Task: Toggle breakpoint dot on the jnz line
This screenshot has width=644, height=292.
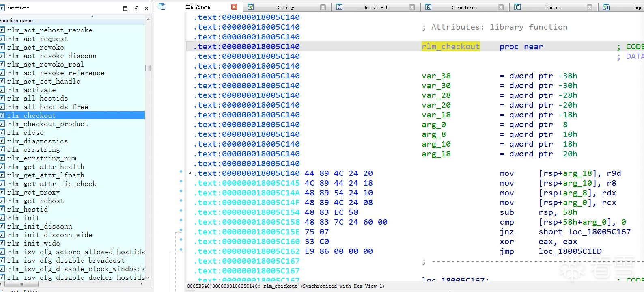Action: [181, 230]
